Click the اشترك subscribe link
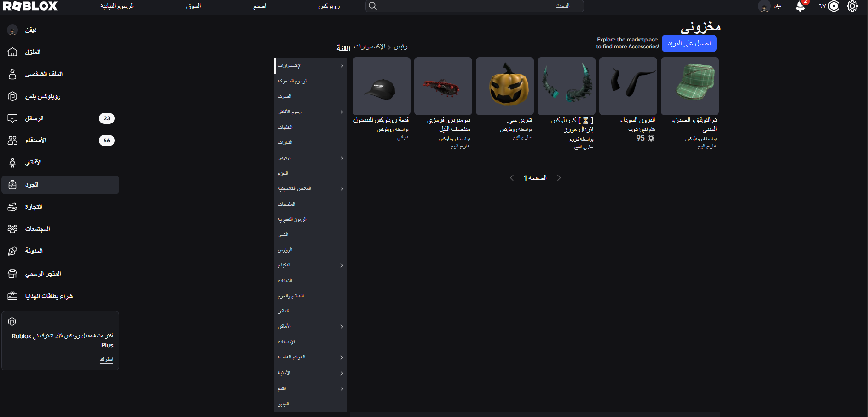This screenshot has width=868, height=417. pyautogui.click(x=106, y=359)
